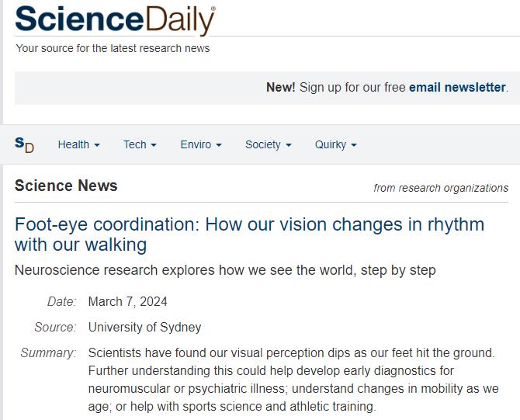Select the Quirky menu label
The image size is (520, 420).
pos(331,144)
